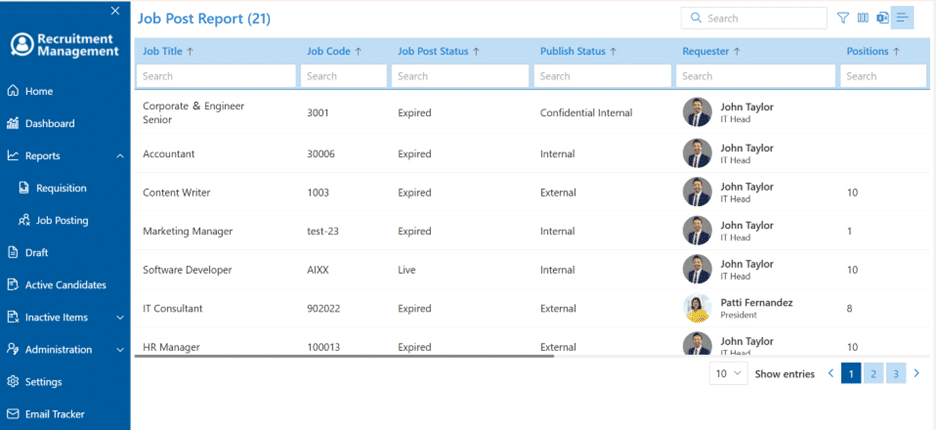Click the Job Code column search field

(345, 76)
